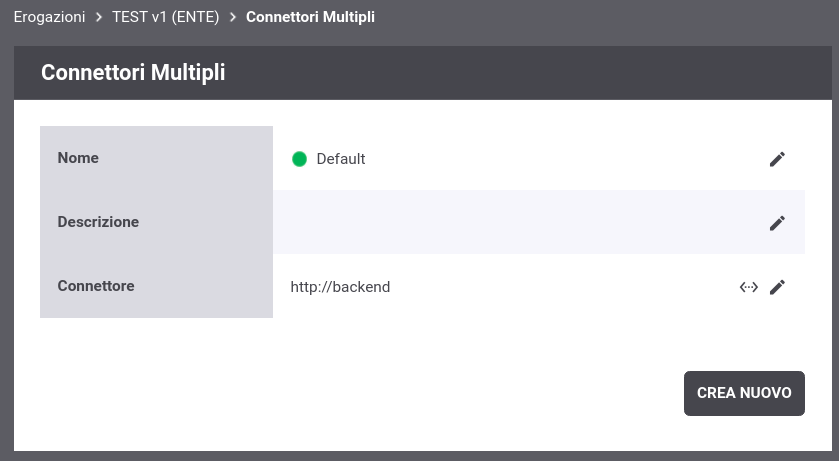Click the Nome field label
Viewport: 839px width, 461px height.
tap(78, 158)
